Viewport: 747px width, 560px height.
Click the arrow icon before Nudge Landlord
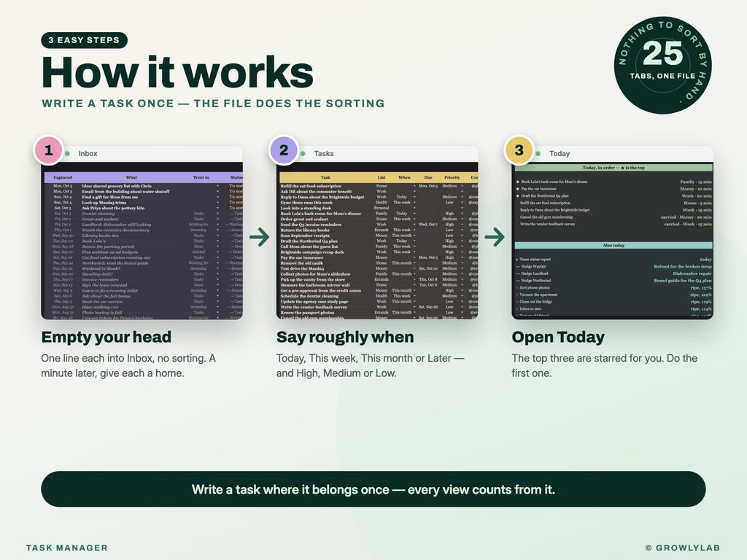[517, 274]
